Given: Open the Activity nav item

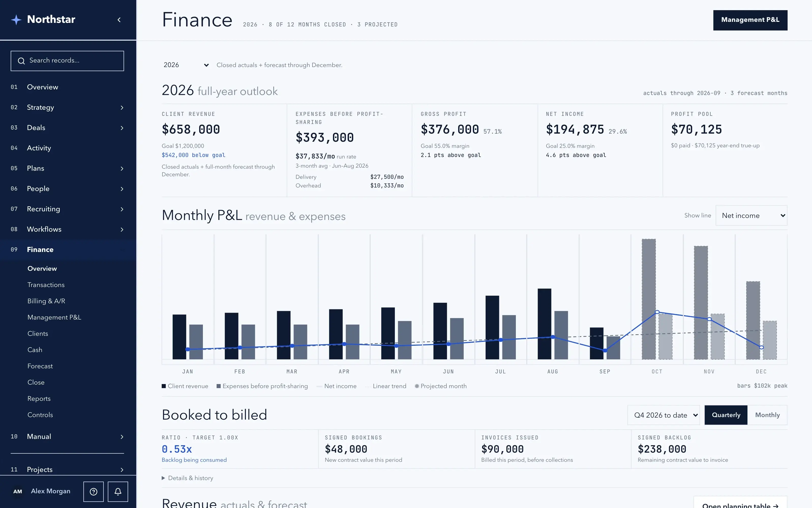Looking at the screenshot, I should click(67, 148).
